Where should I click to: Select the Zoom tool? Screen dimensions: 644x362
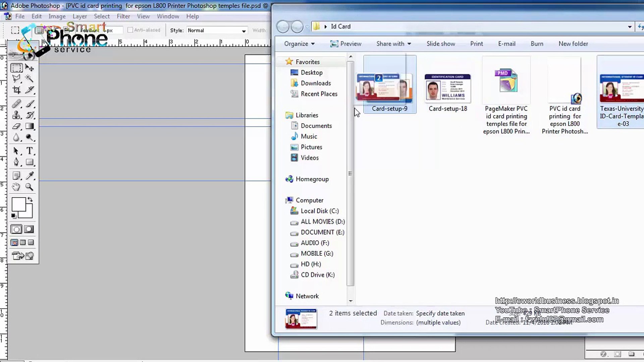coord(30,186)
